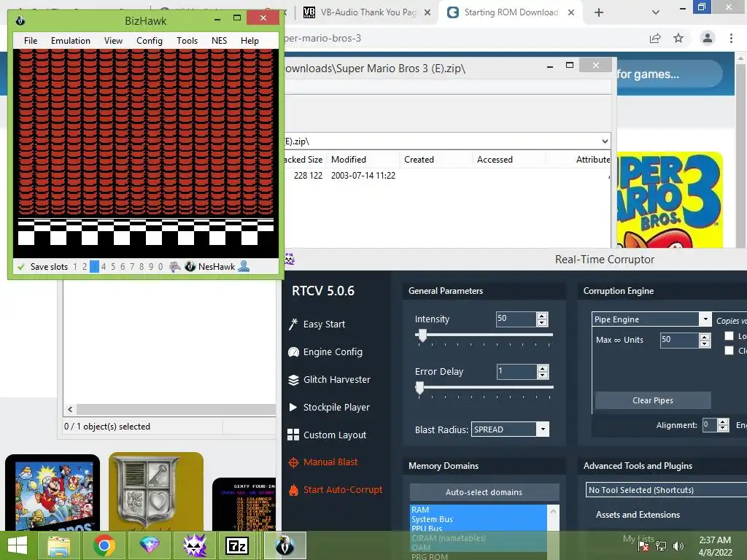Select save slot 0 in BizHawk
Screen dimensions: 747x560
(160, 267)
